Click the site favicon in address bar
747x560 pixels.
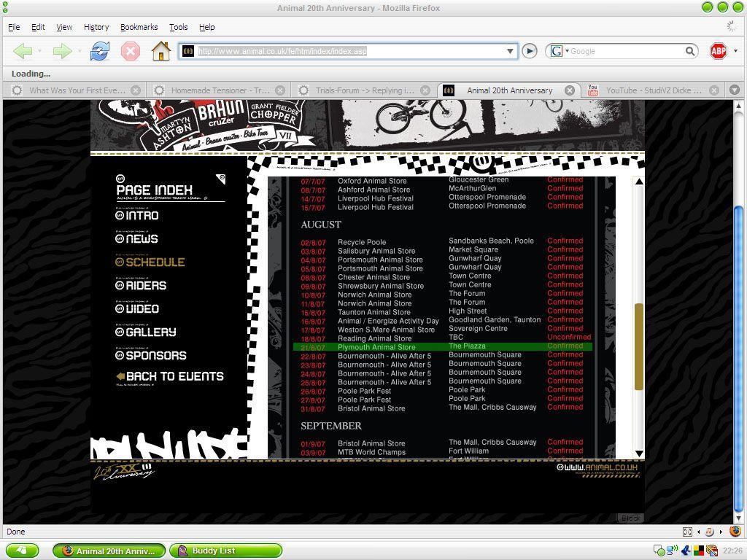tap(188, 51)
